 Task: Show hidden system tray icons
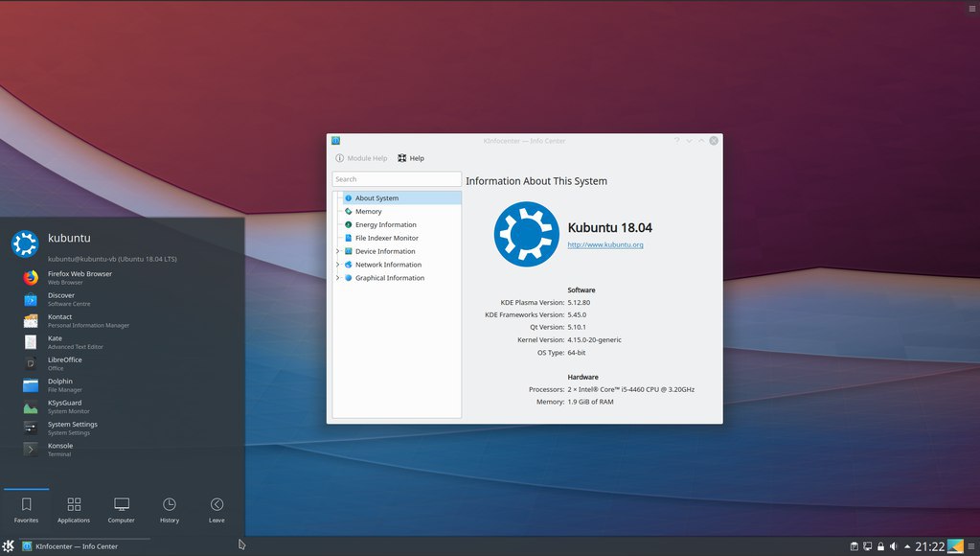pos(907,546)
